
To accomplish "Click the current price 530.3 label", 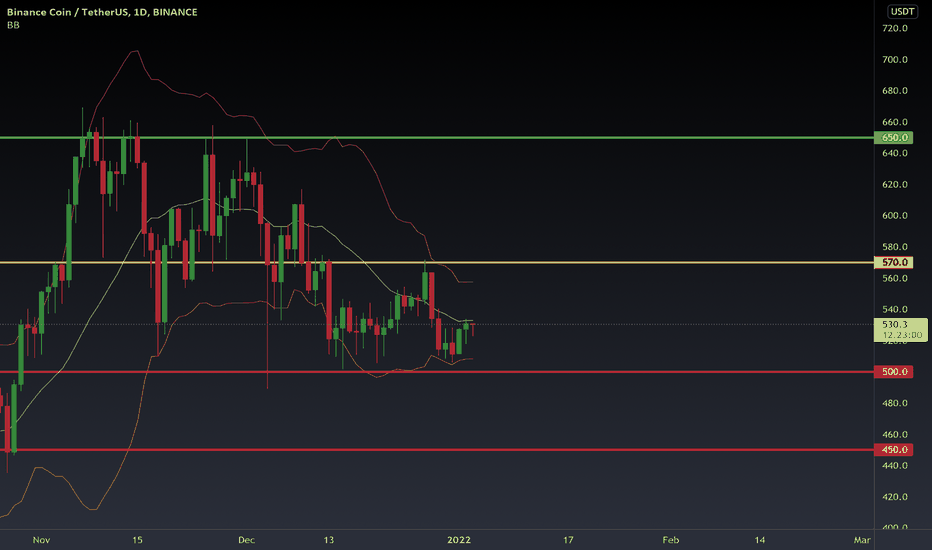I will 900,329.
